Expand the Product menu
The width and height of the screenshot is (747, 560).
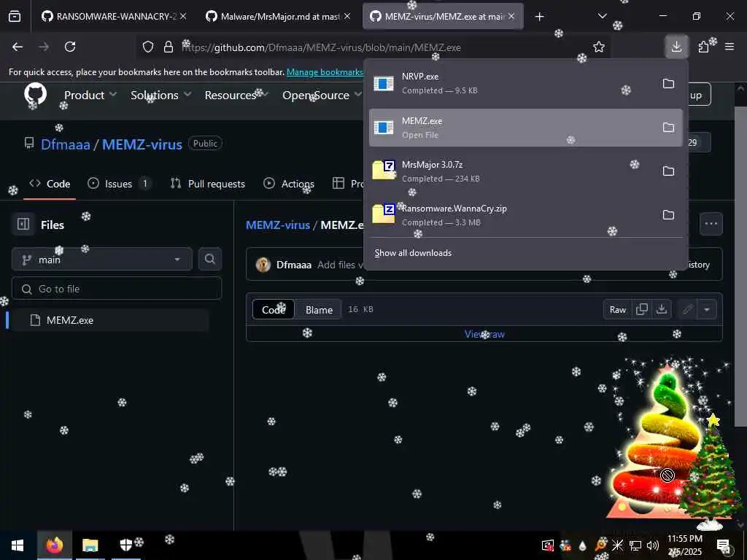point(90,96)
